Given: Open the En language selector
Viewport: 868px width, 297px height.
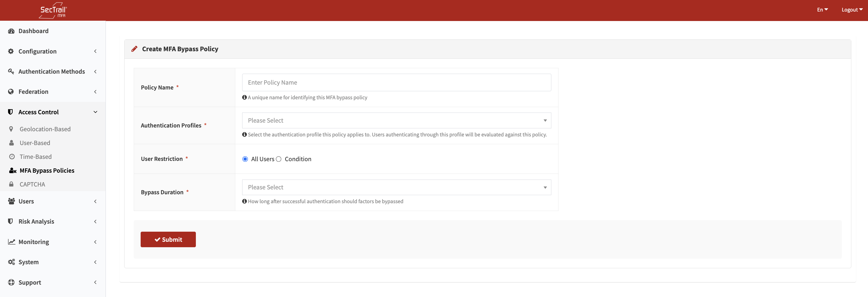Looking at the screenshot, I should pos(822,9).
